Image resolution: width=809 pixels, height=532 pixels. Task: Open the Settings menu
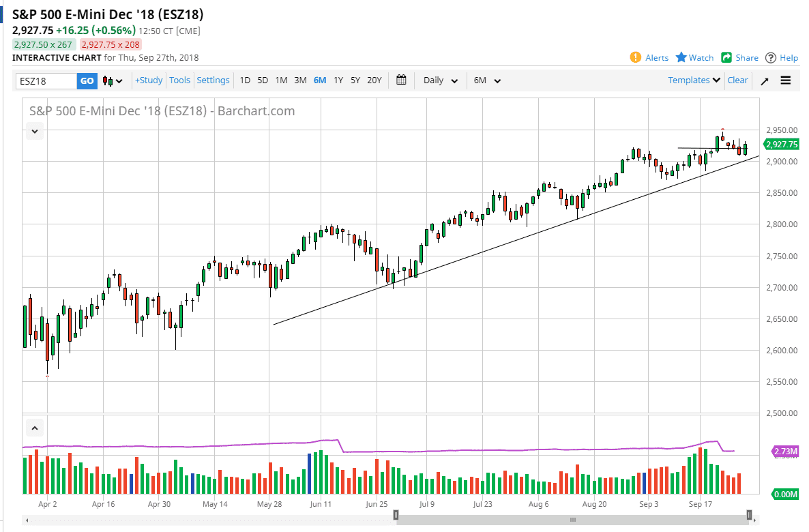pos(213,80)
